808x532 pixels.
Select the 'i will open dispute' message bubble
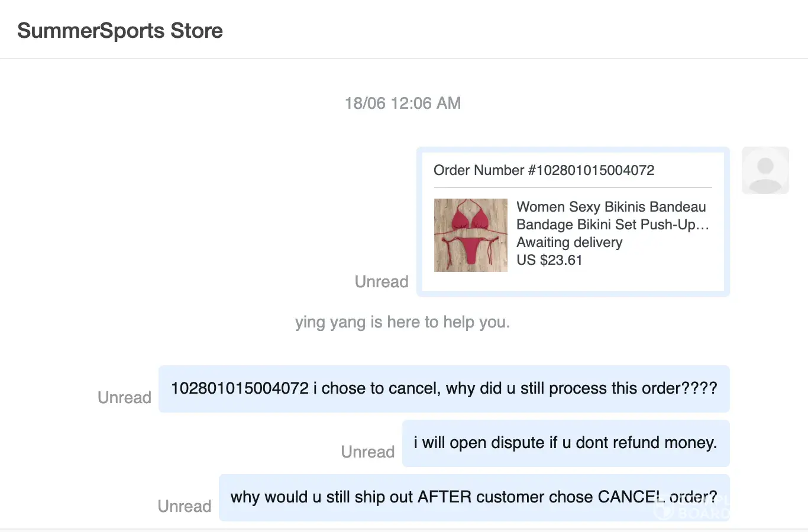point(565,443)
